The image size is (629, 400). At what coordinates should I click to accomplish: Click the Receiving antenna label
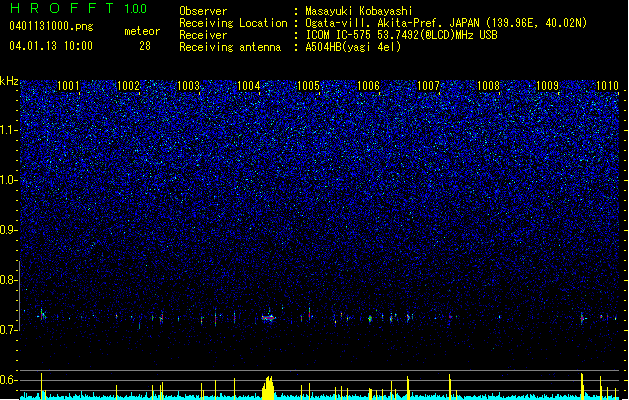230,47
